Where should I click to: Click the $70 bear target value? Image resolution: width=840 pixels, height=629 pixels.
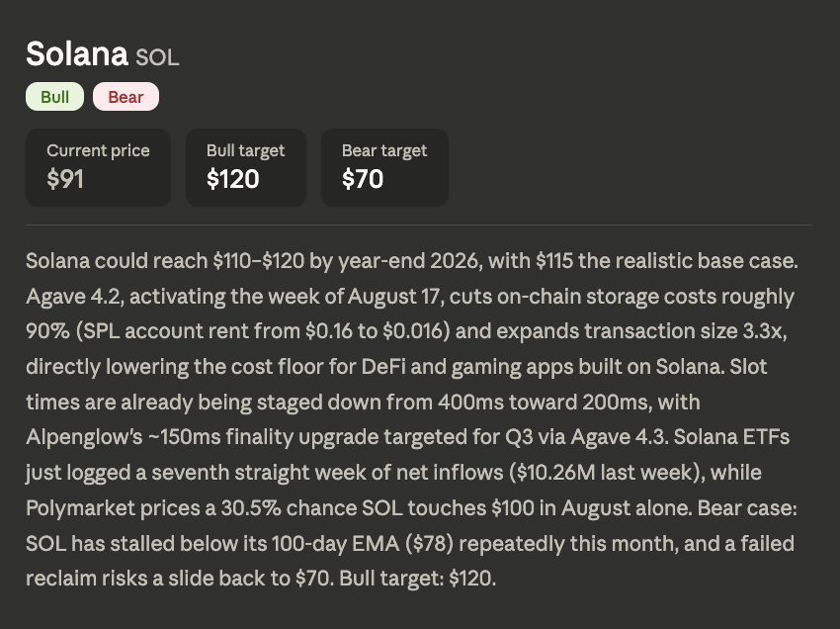pyautogui.click(x=363, y=179)
